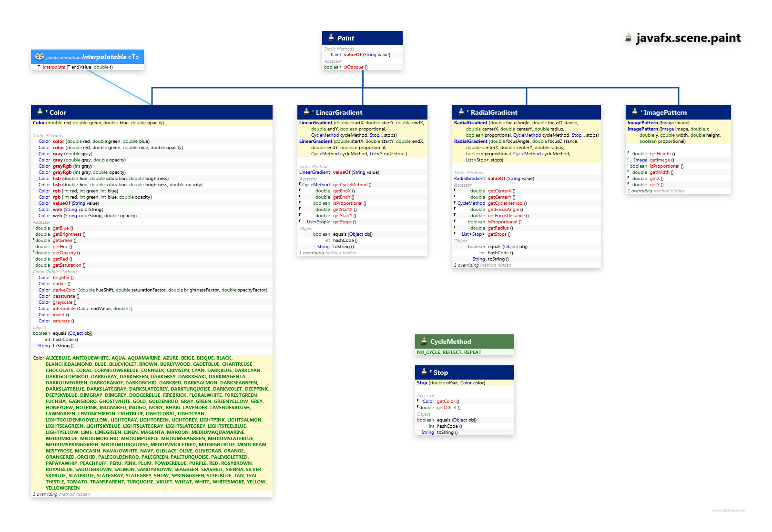Click the Paint class icon
The width and height of the screenshot is (772, 532).
click(331, 38)
